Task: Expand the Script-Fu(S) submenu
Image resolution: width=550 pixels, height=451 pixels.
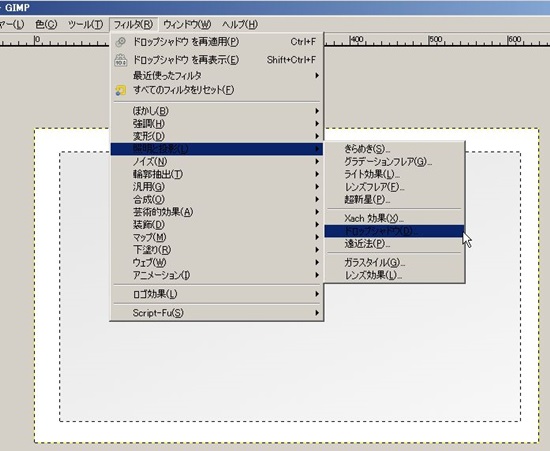Action: click(x=216, y=313)
